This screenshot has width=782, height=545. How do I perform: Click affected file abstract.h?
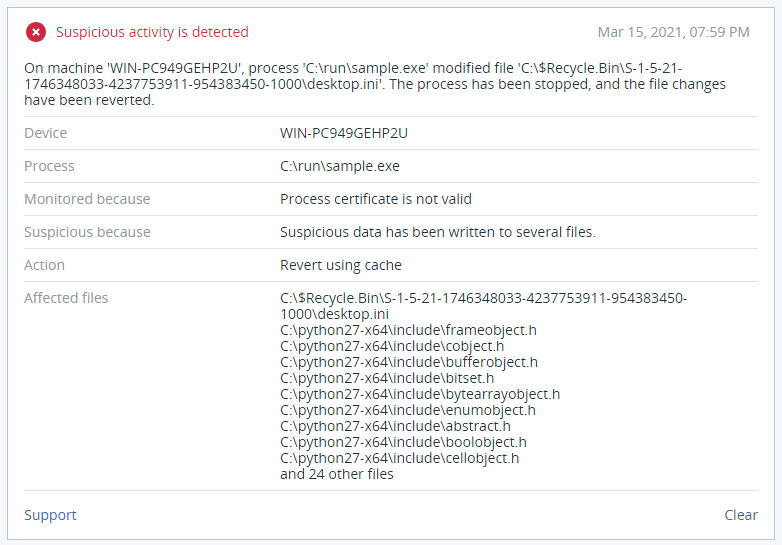[395, 426]
